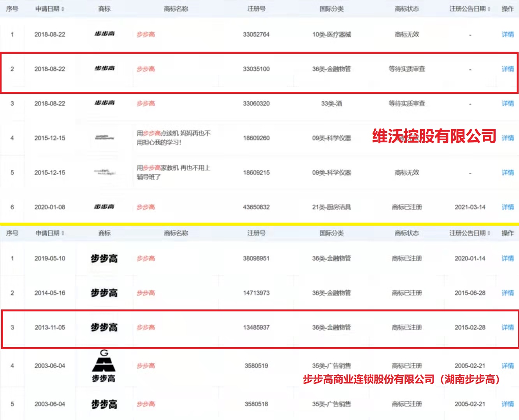Image resolution: width=519 pixels, height=420 pixels.
Task: Open 详情 for registration 3580518
Action: [x=508, y=404]
